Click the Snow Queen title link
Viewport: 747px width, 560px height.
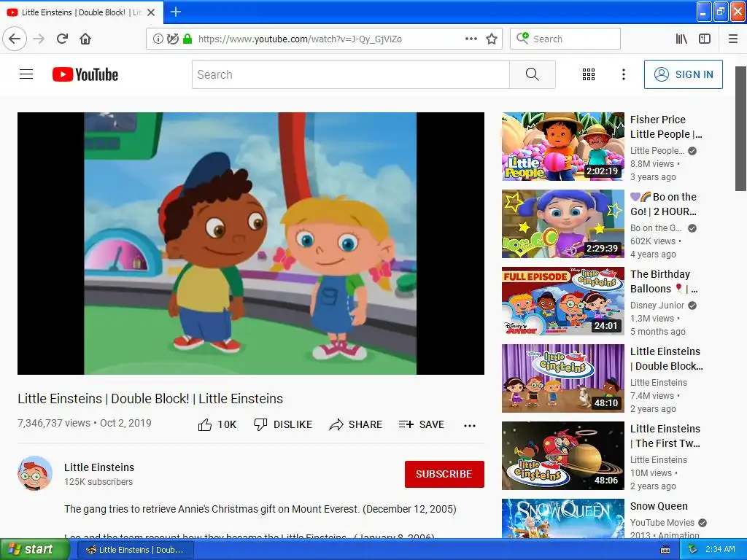pyautogui.click(x=659, y=506)
